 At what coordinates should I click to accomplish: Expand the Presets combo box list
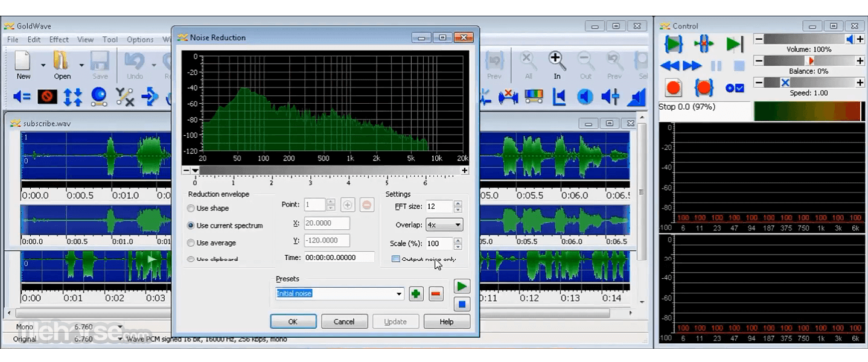(x=399, y=294)
